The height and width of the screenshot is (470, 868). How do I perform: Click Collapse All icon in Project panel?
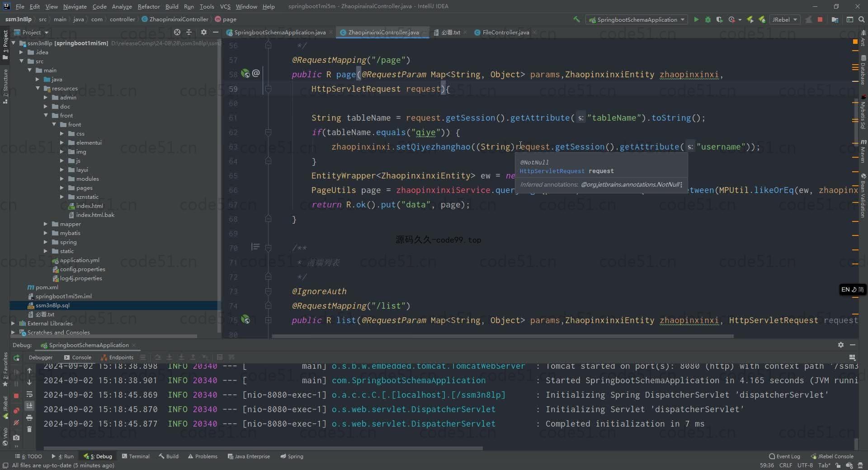[189, 32]
